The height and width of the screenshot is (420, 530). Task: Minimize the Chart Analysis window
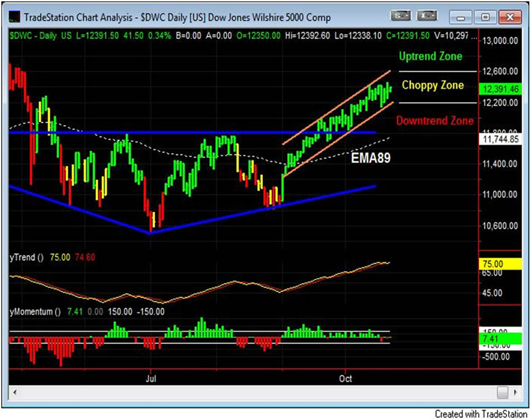460,17
